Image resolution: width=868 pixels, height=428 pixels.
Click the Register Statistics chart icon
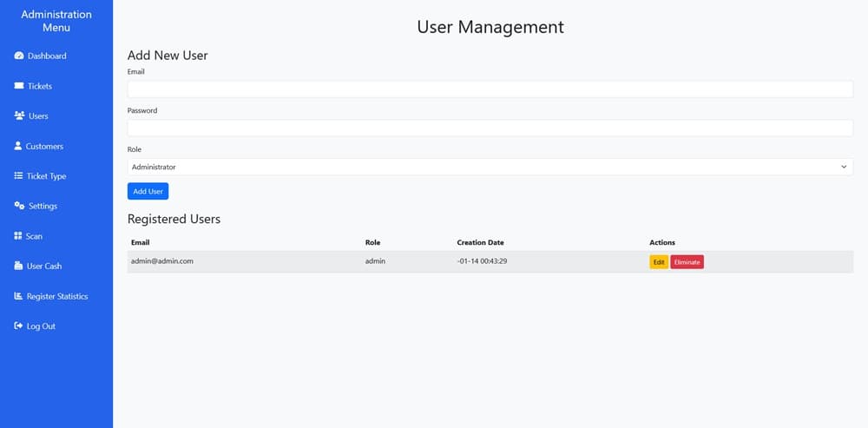click(18, 296)
